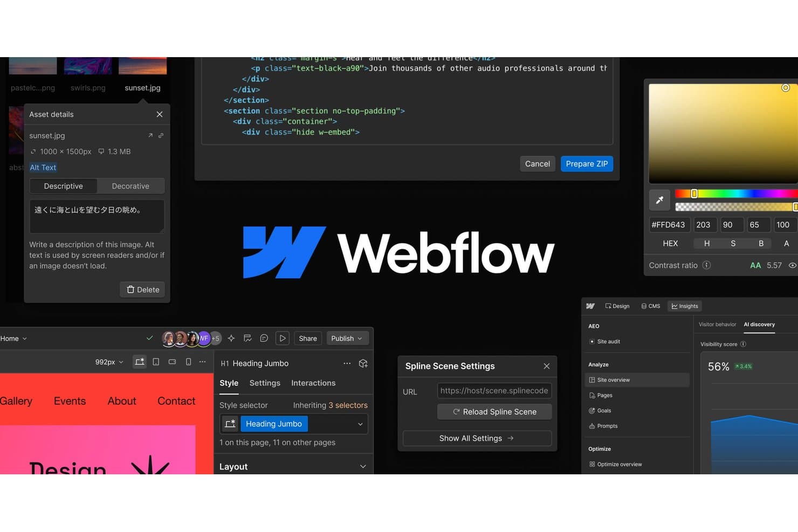Open the Insights tab
The height and width of the screenshot is (532, 798).
pyautogui.click(x=685, y=306)
